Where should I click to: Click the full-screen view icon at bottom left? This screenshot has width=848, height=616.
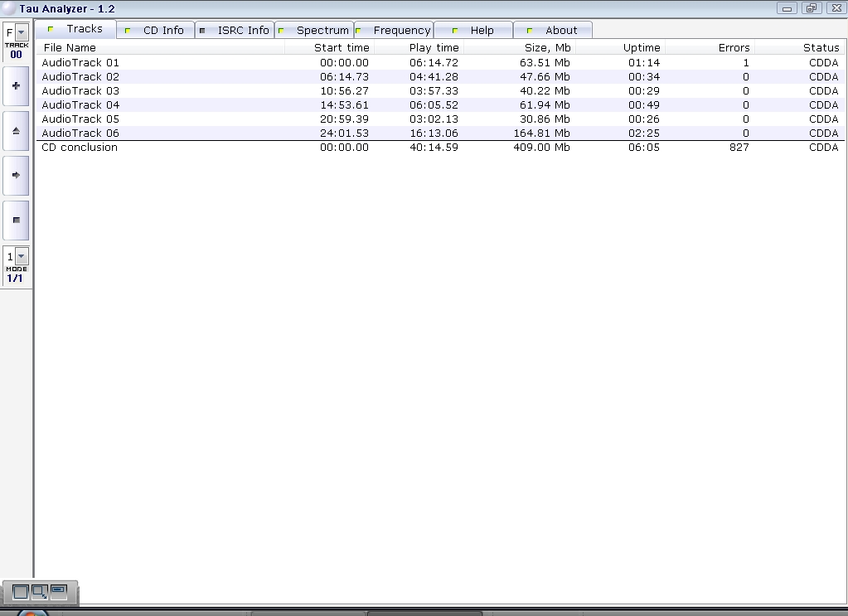click(x=21, y=592)
